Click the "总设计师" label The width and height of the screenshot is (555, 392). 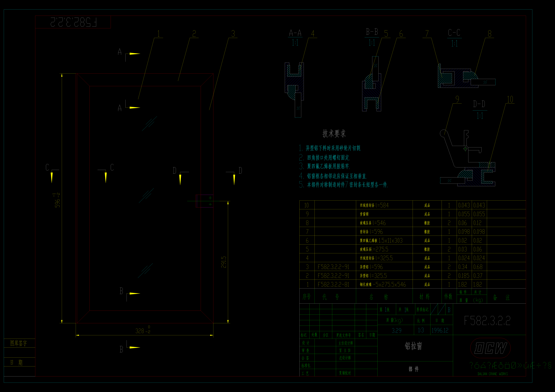345,358
